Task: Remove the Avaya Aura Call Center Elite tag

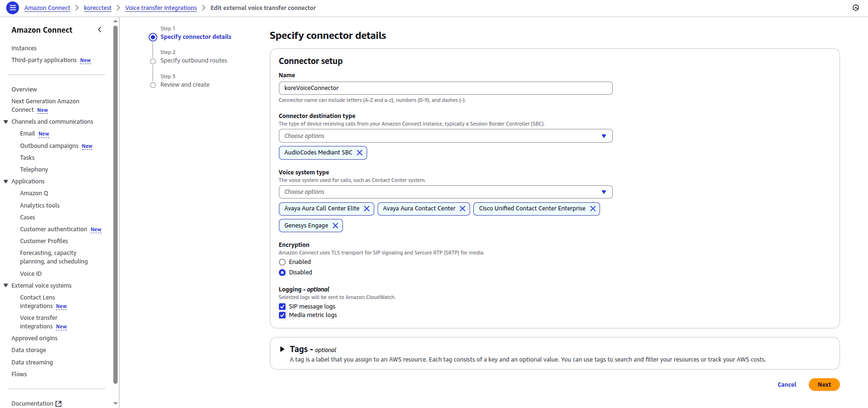Action: click(367, 209)
